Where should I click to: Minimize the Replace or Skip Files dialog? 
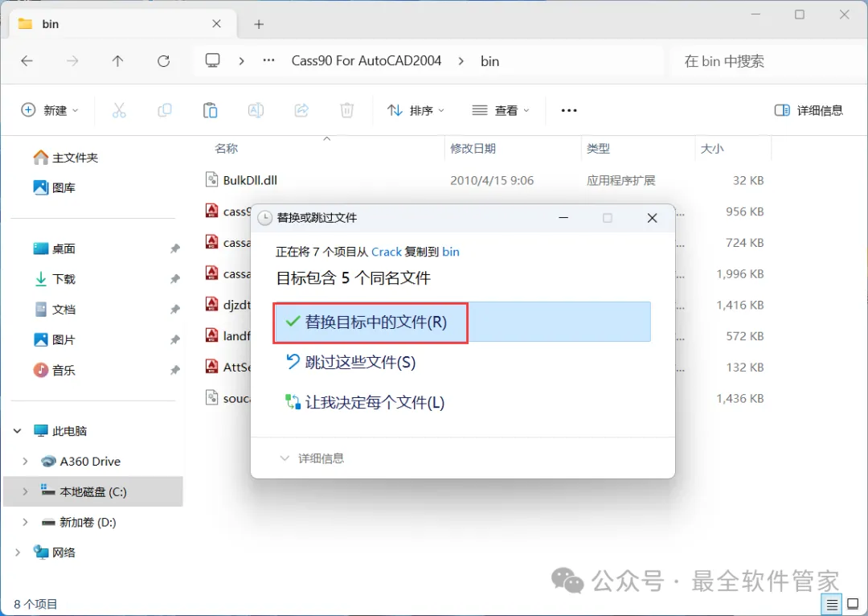(x=563, y=218)
